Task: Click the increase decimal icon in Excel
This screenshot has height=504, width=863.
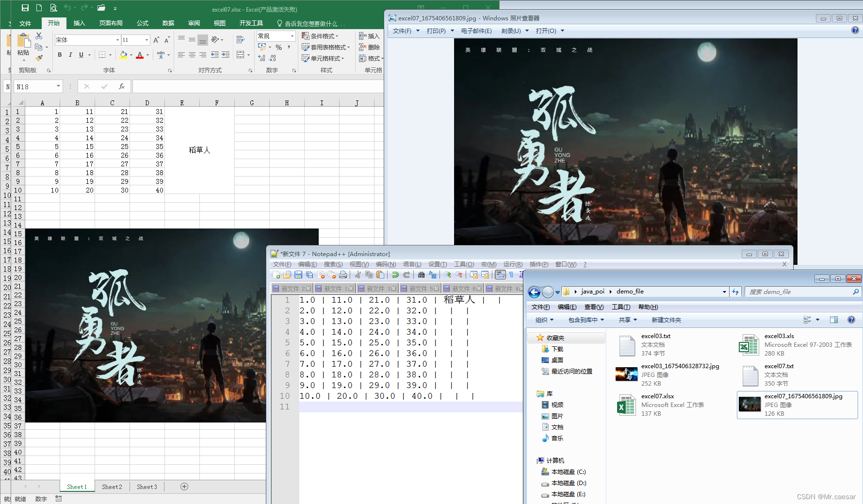Action: [x=262, y=58]
